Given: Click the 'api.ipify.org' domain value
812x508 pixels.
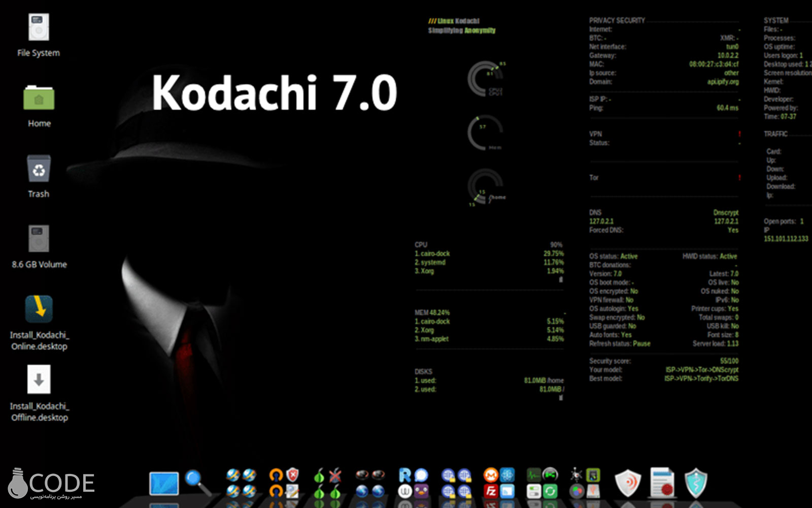Looking at the screenshot, I should 723,82.
